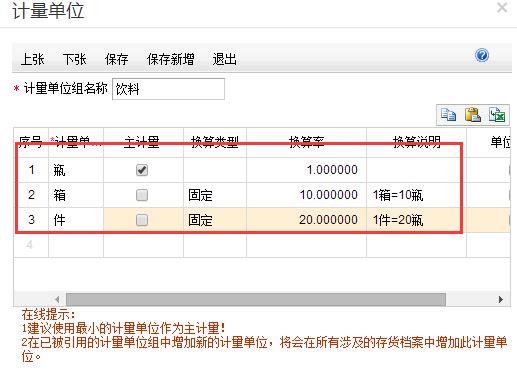
Task: Check 主计量 checkbox for 箱
Action: point(142,195)
